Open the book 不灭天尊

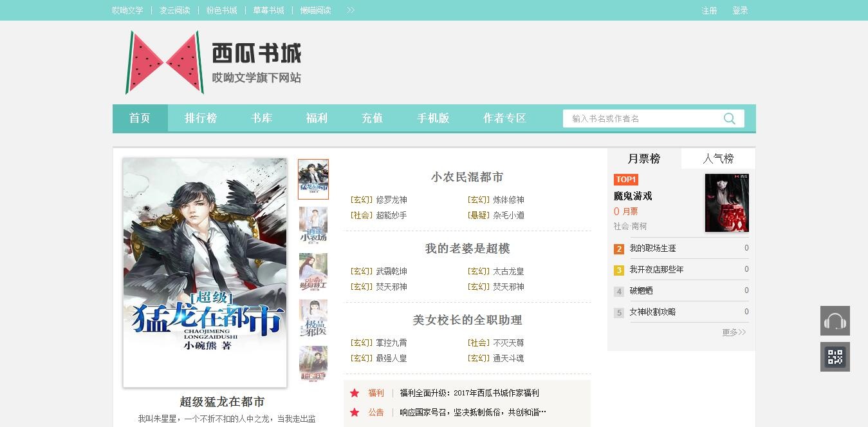509,343
